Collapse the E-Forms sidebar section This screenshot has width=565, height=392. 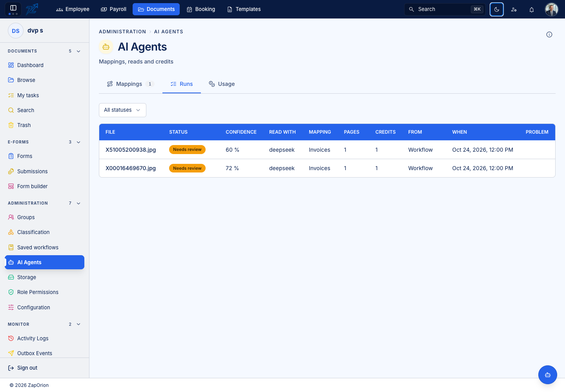pos(78,142)
